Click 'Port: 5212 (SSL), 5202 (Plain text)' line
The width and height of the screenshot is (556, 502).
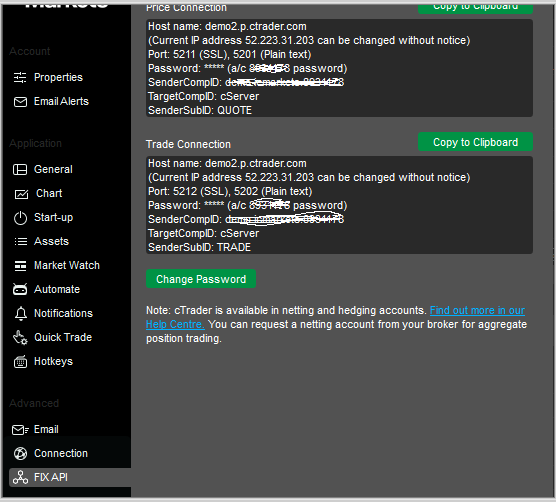coord(230,191)
